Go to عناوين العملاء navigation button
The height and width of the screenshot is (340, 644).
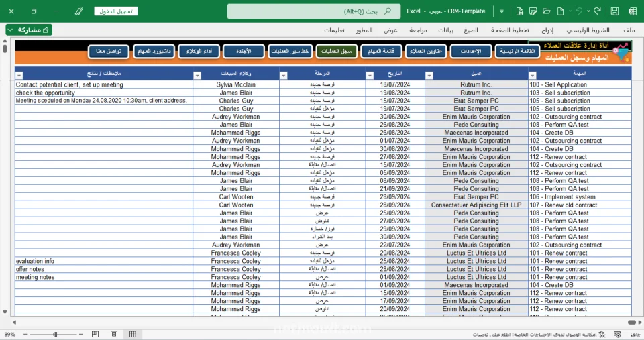[x=426, y=52]
